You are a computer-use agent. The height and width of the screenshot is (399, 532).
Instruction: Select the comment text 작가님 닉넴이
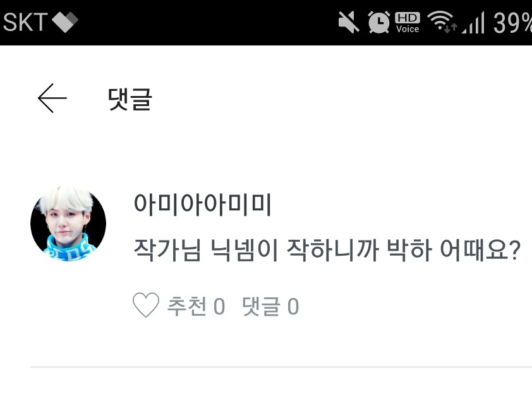[206, 250]
